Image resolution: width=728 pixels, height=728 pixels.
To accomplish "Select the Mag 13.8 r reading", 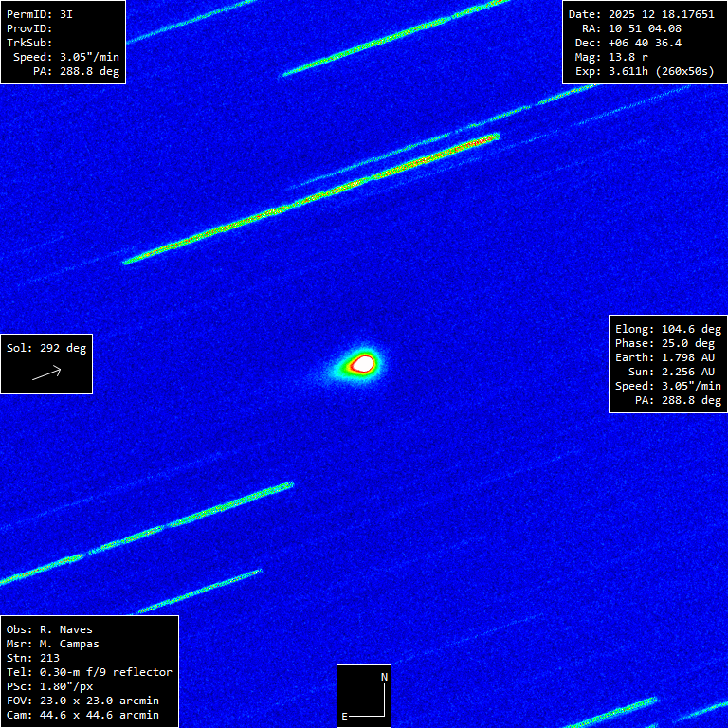I will (x=617, y=57).
